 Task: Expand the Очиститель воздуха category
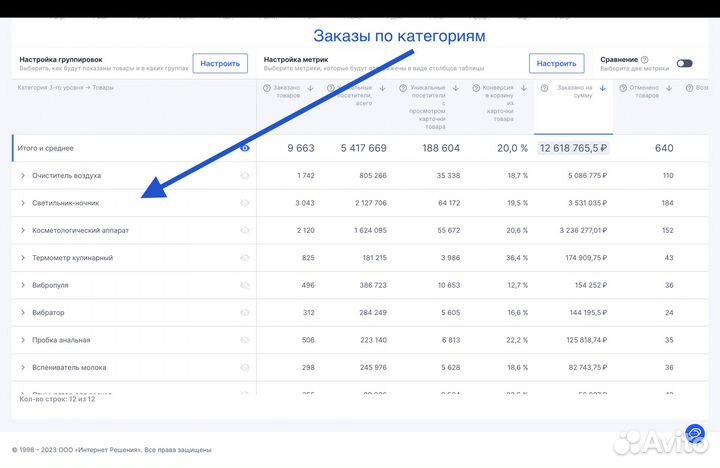click(22, 175)
